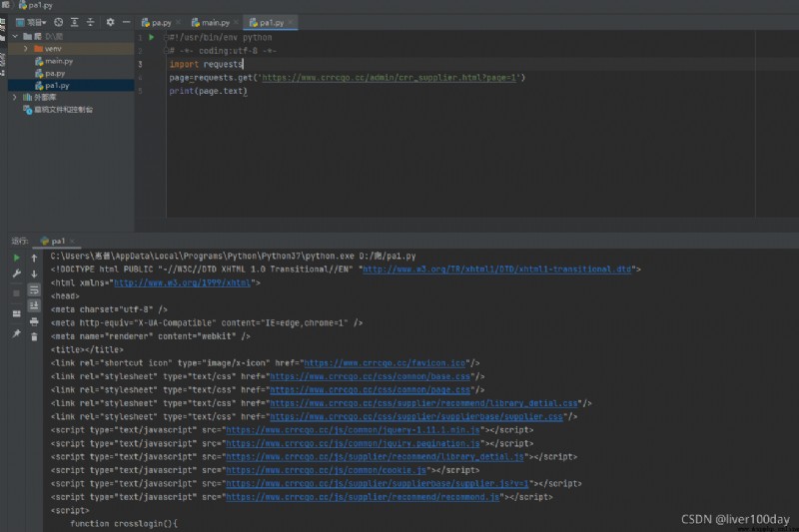The image size is (799, 532).
Task: Open jquery-1.11.1.min.js link in console
Action: coord(353,430)
